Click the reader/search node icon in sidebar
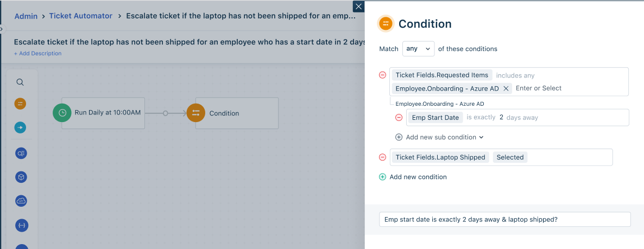 (21, 153)
